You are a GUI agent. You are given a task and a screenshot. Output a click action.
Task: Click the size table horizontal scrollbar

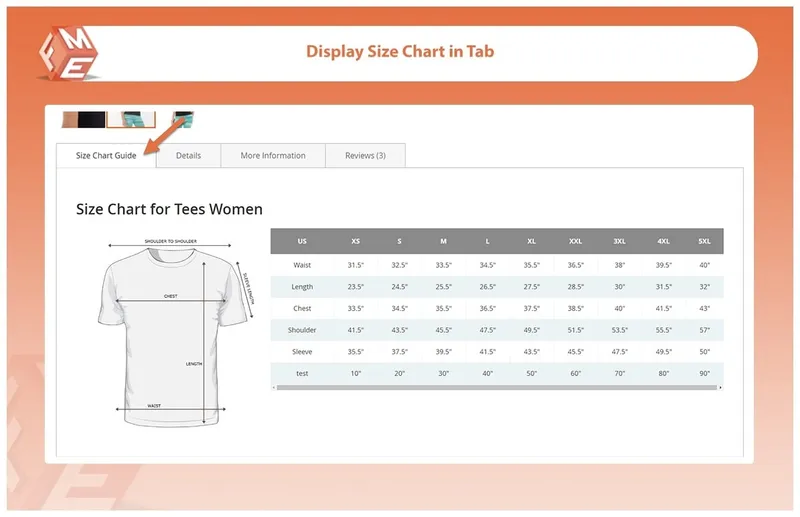point(496,387)
